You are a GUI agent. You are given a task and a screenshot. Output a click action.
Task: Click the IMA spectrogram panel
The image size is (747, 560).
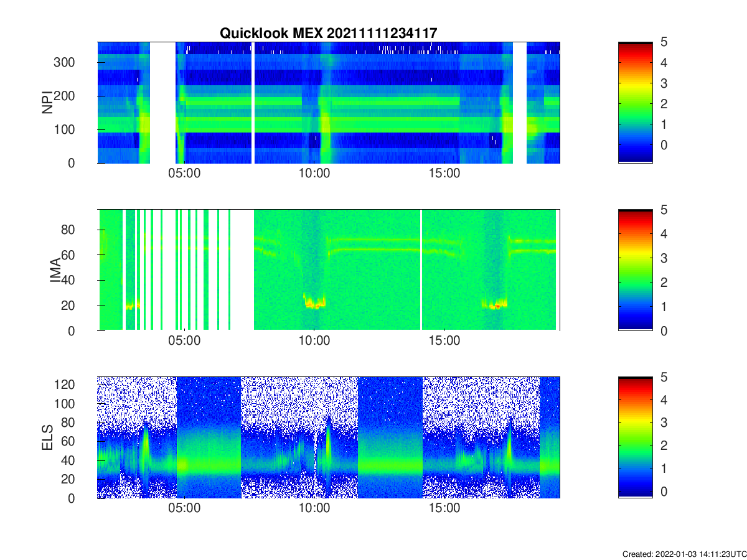[329, 270]
